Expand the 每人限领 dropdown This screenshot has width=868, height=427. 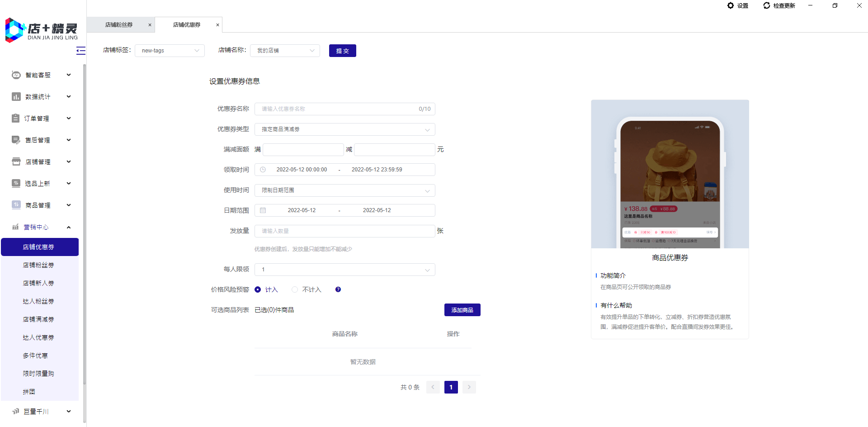click(344, 270)
